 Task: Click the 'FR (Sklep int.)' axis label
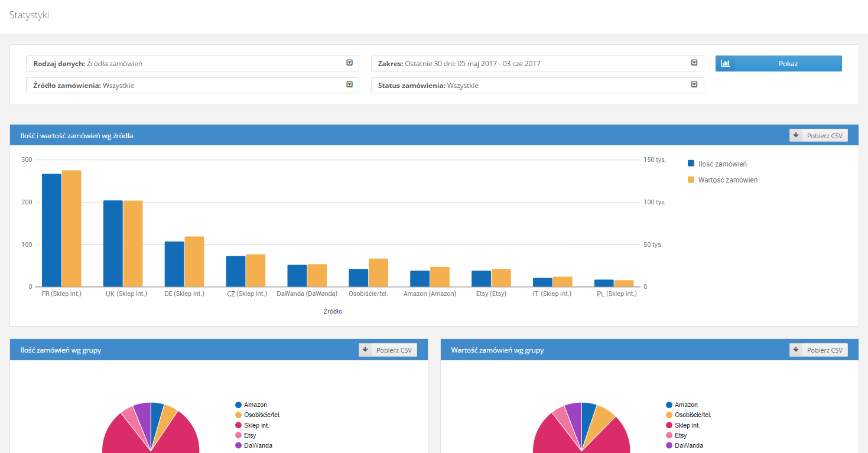click(61, 294)
